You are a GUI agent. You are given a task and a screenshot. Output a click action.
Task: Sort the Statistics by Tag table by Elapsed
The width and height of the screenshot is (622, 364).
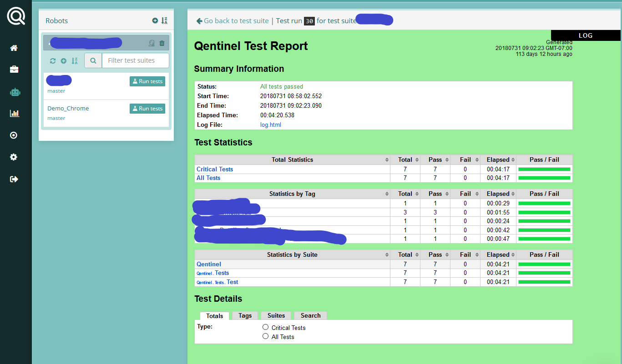498,194
